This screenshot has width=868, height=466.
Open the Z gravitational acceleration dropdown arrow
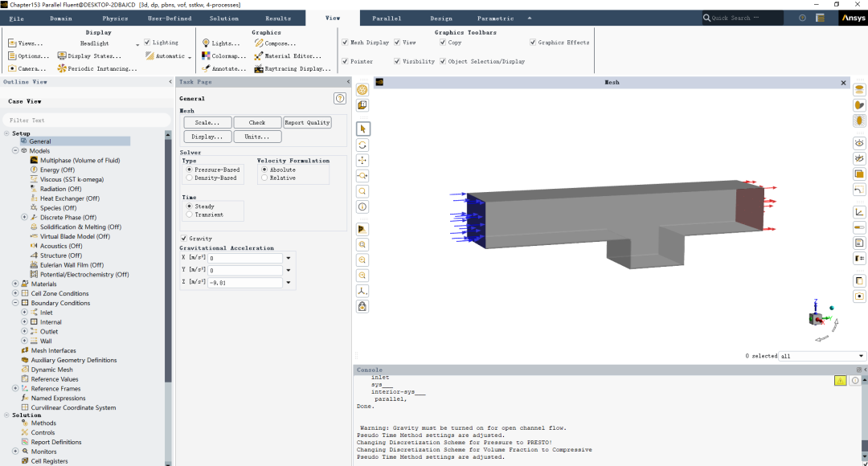tap(289, 283)
